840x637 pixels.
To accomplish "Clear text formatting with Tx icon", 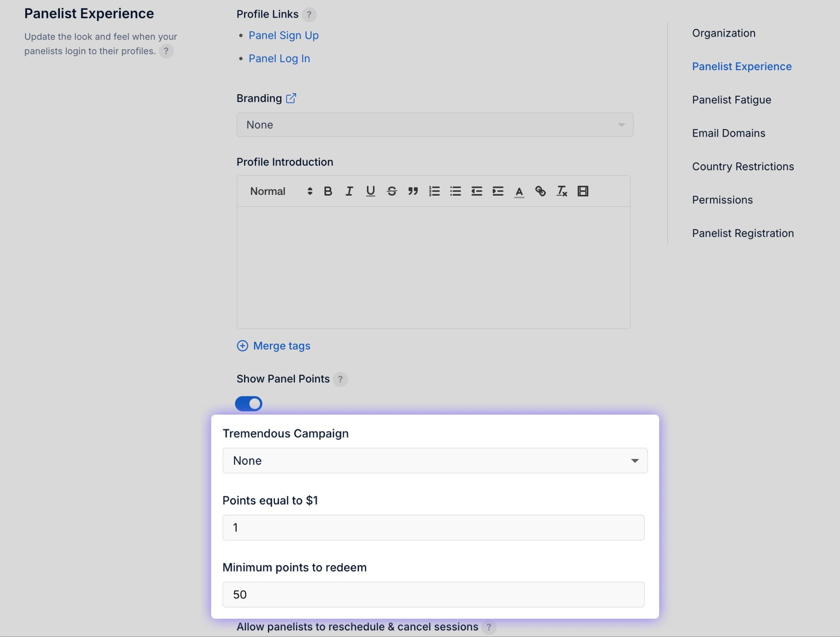I will pyautogui.click(x=562, y=191).
